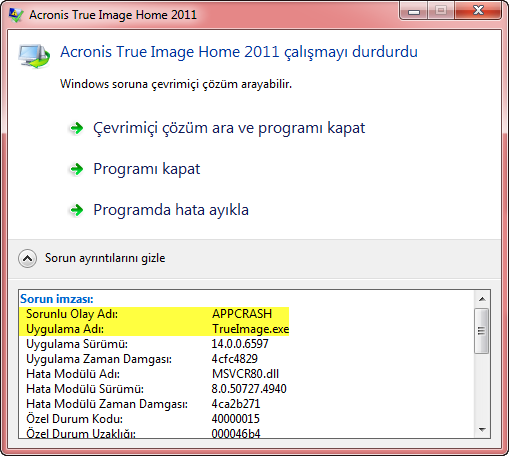Click green arrow beside Programı kapat

(77, 169)
